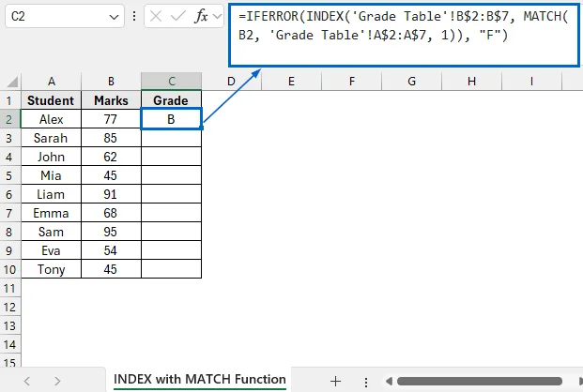Image resolution: width=583 pixels, height=392 pixels.
Task: Select Tony's marks cell showing 45
Action: (111, 269)
